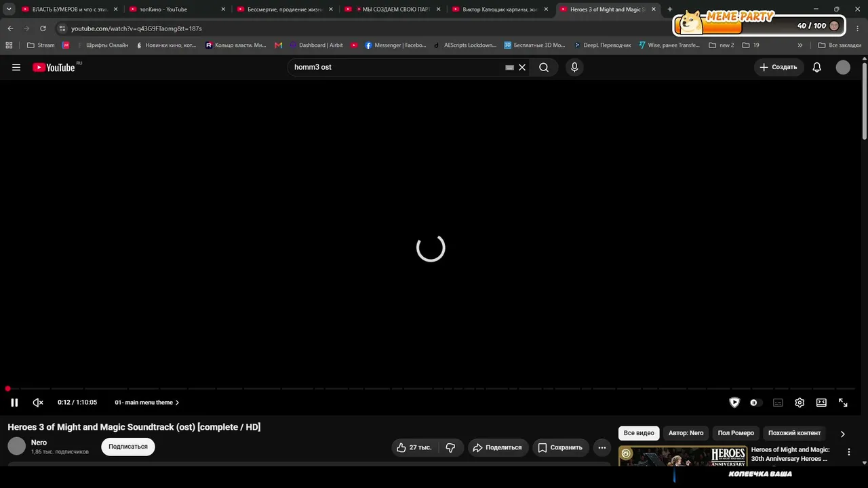Switch to the 'МЫ СОЗДАЕМ СВОЮ ПАРТИЮ' tab
The height and width of the screenshot is (488, 868).
tap(393, 9)
